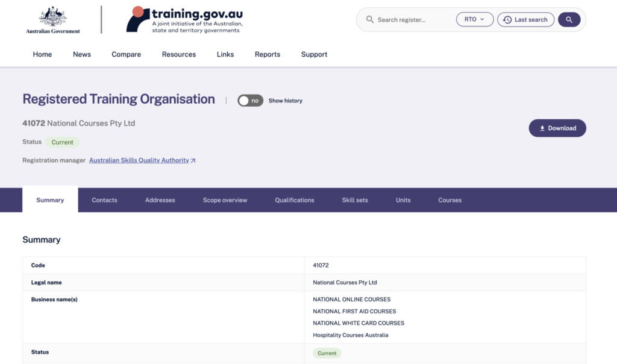Click the Status row label in table
The height and width of the screenshot is (364, 617).
click(x=40, y=352)
